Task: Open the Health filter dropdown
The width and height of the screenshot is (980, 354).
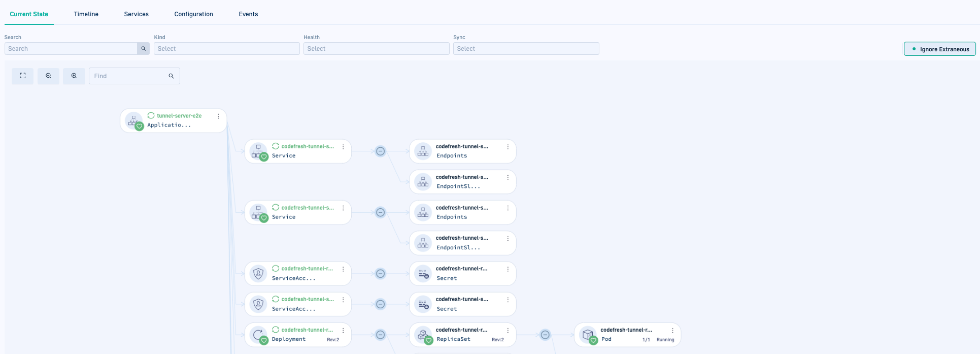Action: (376, 49)
